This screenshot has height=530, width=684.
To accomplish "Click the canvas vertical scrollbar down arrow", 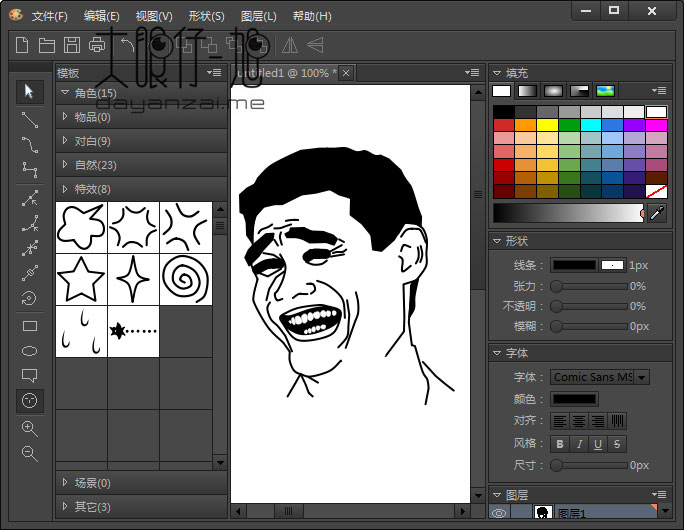I will 478,496.
